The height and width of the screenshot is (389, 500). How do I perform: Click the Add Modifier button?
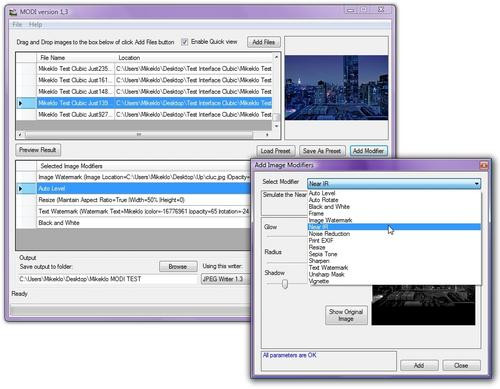tap(368, 151)
